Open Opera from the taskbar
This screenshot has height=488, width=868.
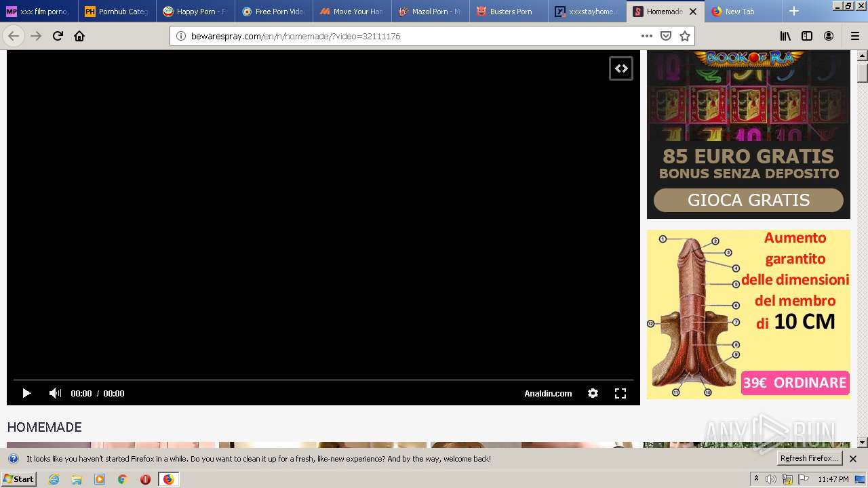pos(145,479)
